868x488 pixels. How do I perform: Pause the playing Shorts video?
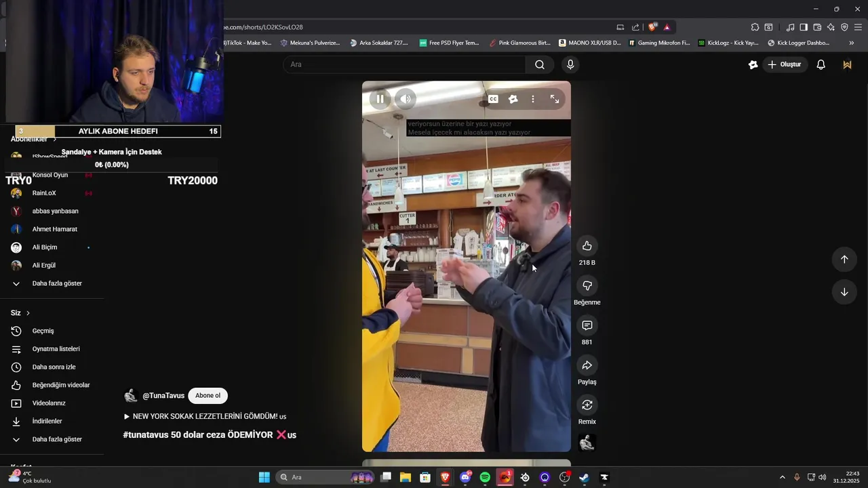click(x=380, y=99)
